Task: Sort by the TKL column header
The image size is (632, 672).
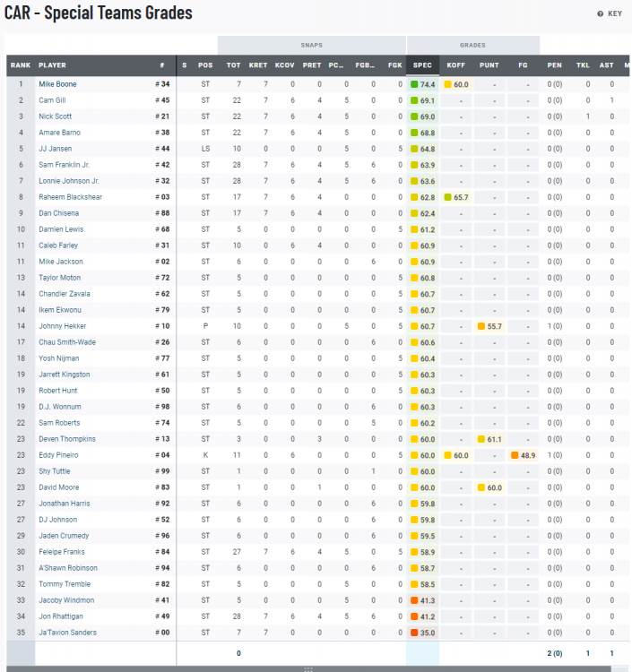Action: click(583, 65)
